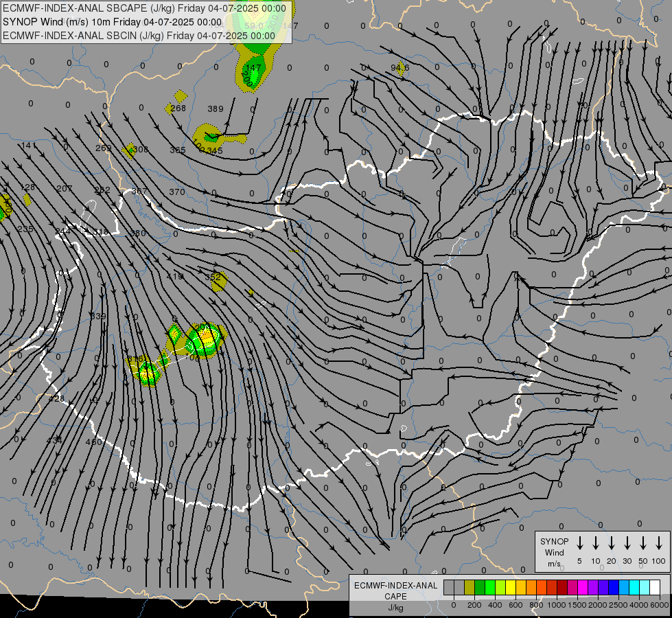Click the 6000 tick label on CAPE scale
The height and width of the screenshot is (618, 672).
[x=660, y=605]
